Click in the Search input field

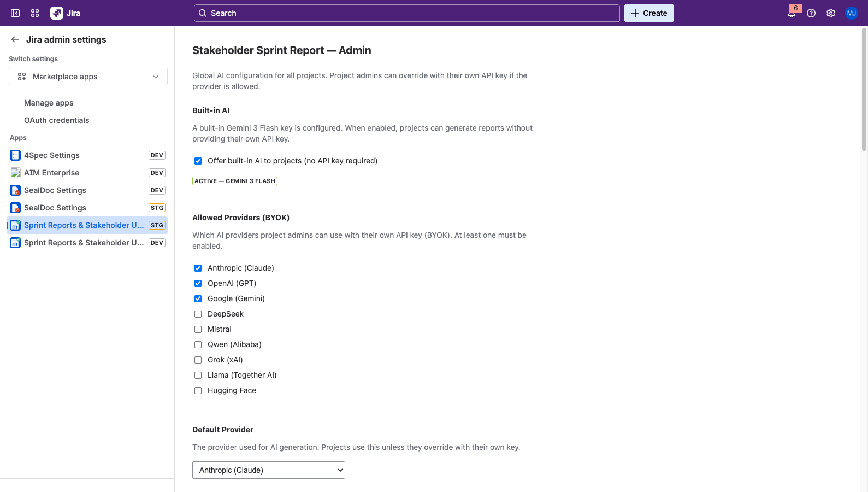[x=406, y=13]
